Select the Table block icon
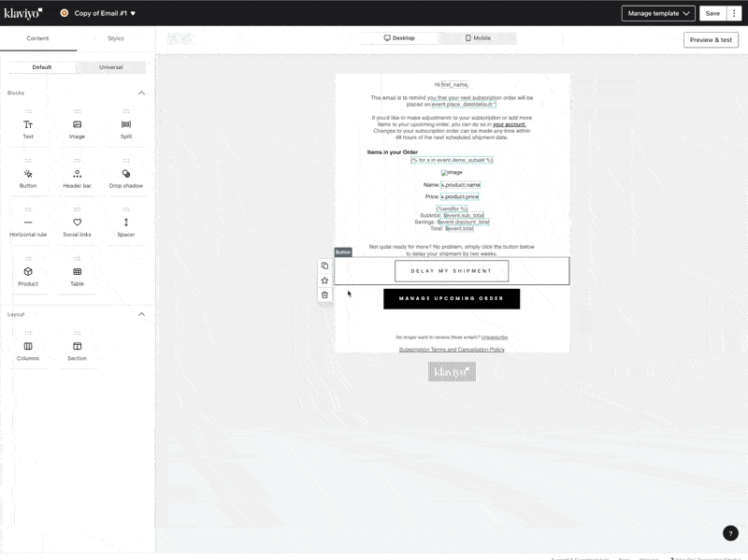748x560 pixels. (x=77, y=271)
